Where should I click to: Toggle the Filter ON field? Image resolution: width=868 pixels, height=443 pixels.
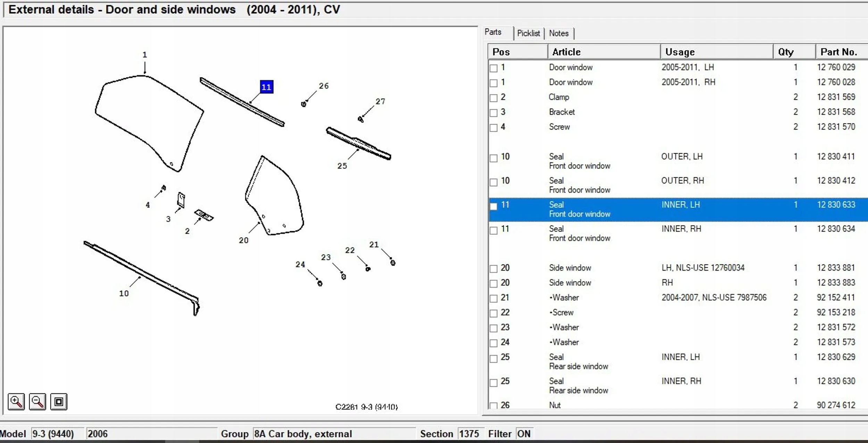point(524,434)
